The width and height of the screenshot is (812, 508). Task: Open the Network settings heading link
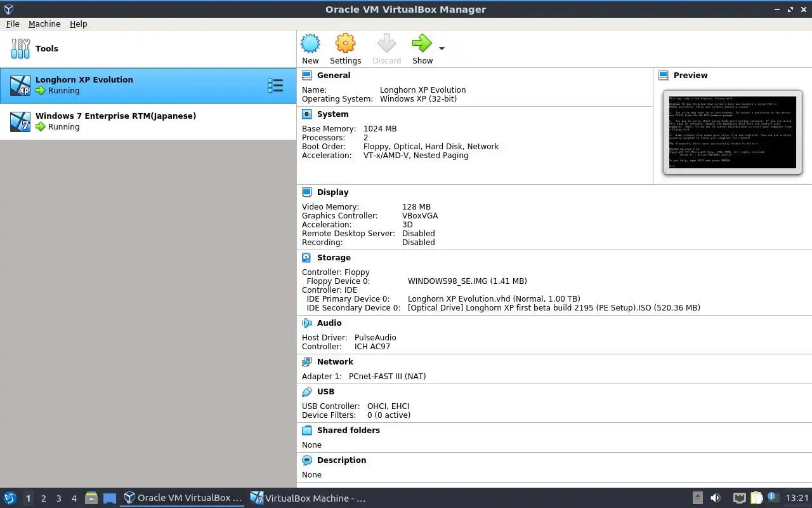[335, 361]
